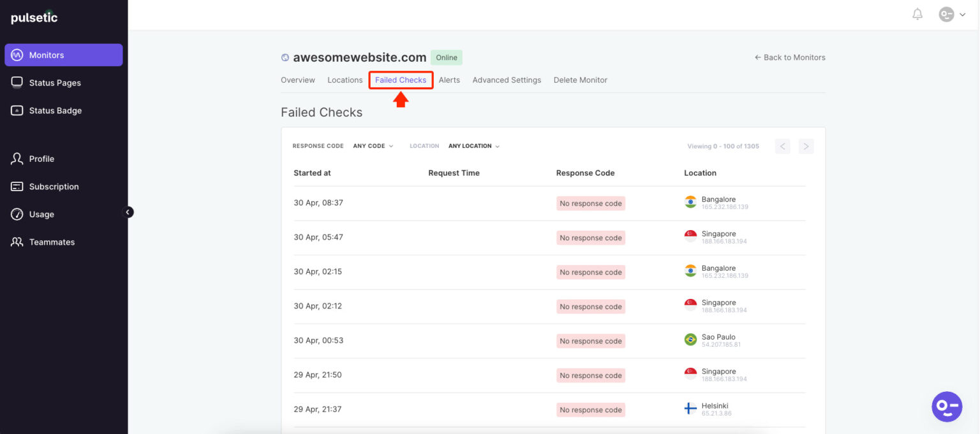Screen dimensions: 980x434
Task: Open the notifications bell
Action: pyautogui.click(x=917, y=13)
